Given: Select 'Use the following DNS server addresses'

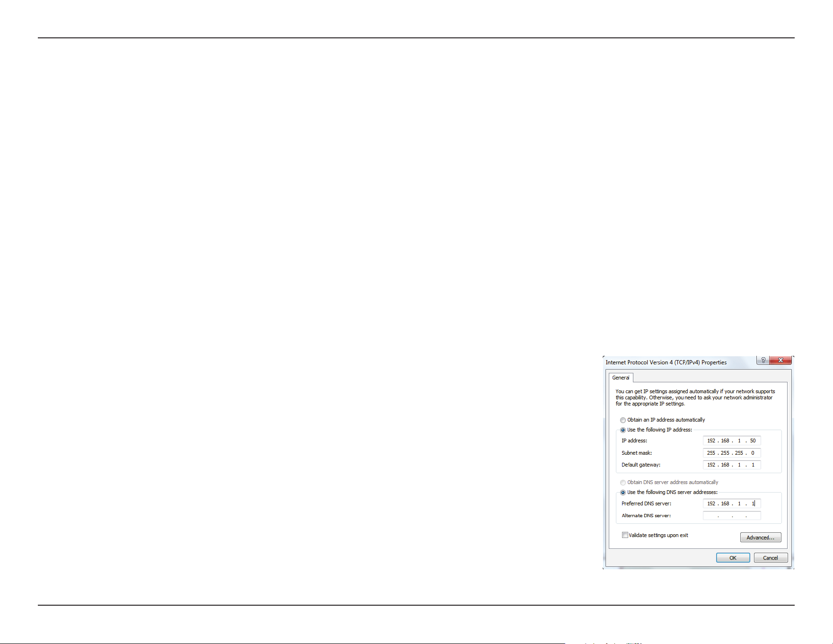Looking at the screenshot, I should [623, 493].
